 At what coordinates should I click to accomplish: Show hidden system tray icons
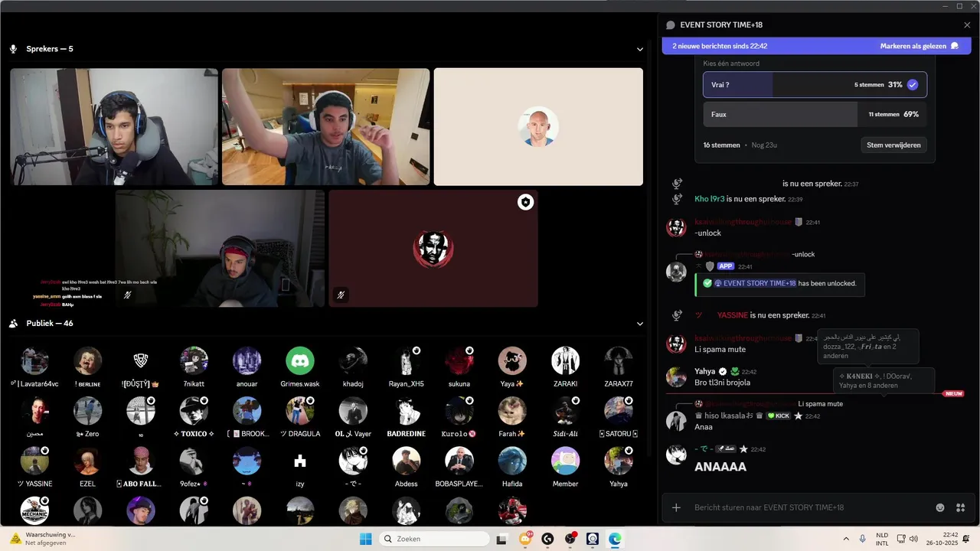[845, 539]
